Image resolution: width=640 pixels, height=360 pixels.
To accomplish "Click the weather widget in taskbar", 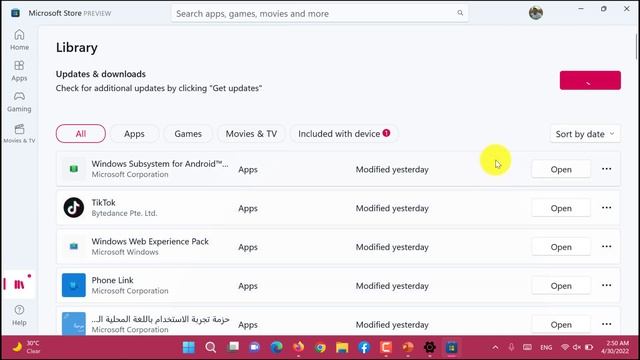I will (x=26, y=347).
